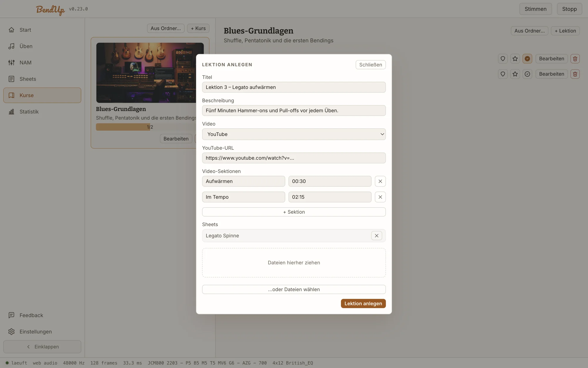The width and height of the screenshot is (588, 368).
Task: Close the dialog with Schließen
Action: click(370, 65)
